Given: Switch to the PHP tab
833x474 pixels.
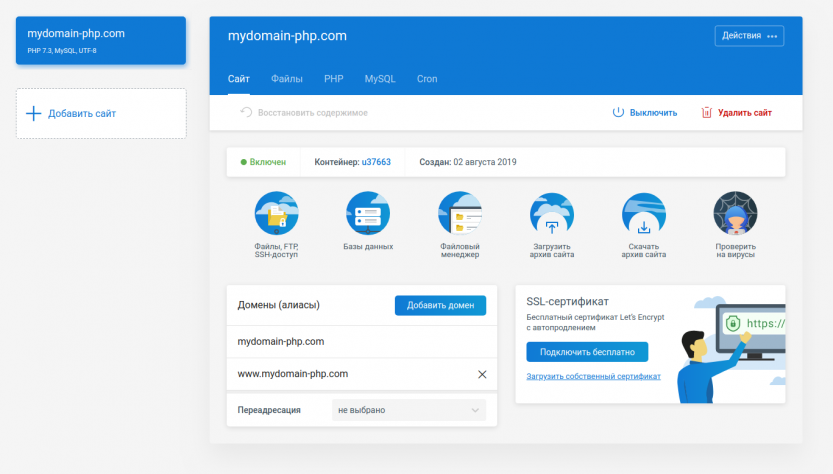Looking at the screenshot, I should coord(333,79).
